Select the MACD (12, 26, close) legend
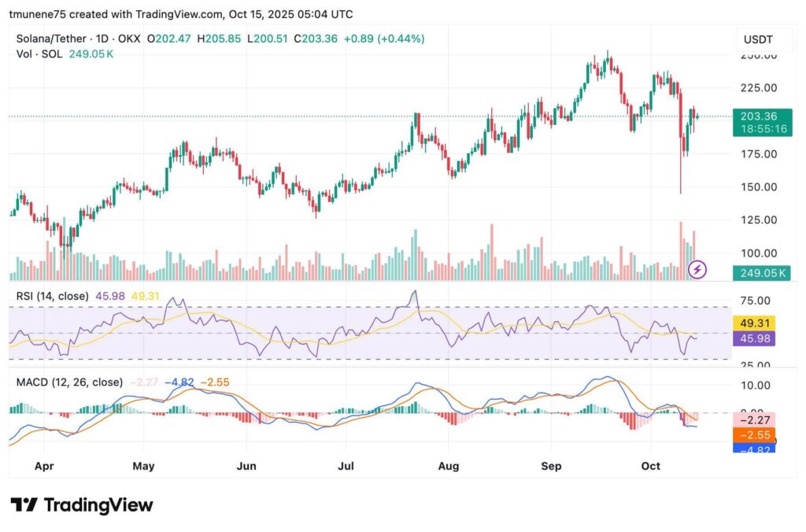806x532 pixels. [x=69, y=382]
